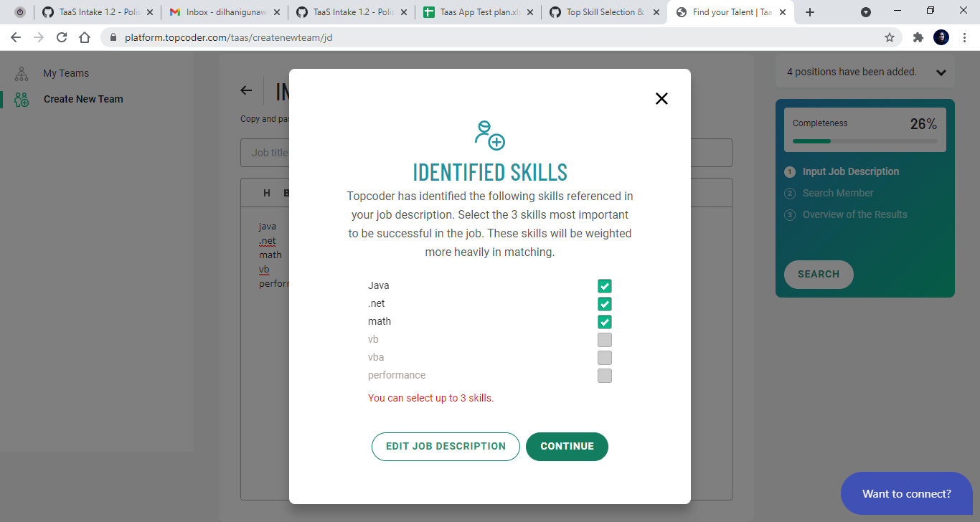980x522 pixels.
Task: Close the Find your Talent tab
Action: [784, 12]
